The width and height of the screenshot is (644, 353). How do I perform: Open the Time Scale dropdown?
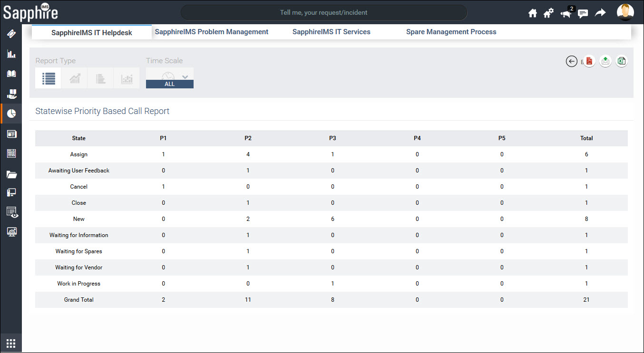click(x=185, y=76)
